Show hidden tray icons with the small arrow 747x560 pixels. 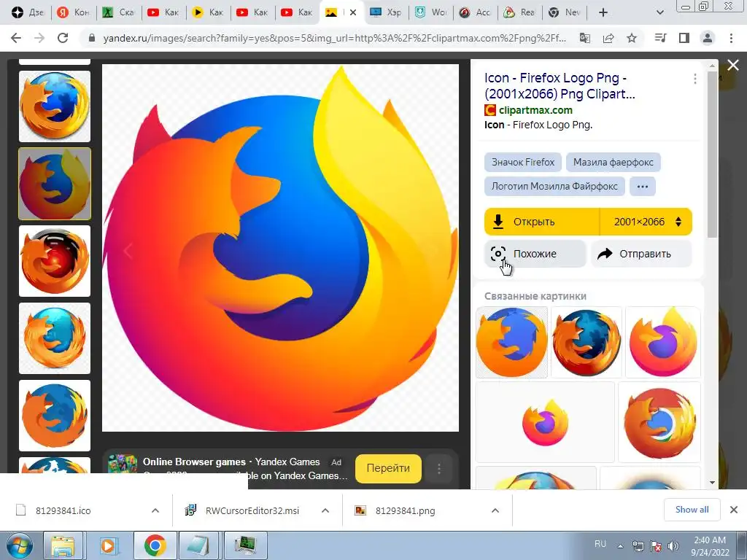point(620,546)
